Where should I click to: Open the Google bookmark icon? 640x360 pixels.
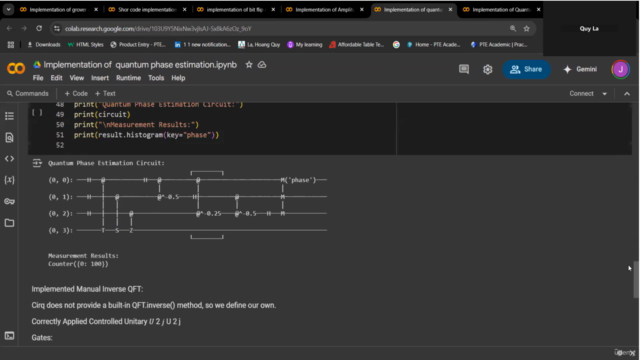(396, 45)
